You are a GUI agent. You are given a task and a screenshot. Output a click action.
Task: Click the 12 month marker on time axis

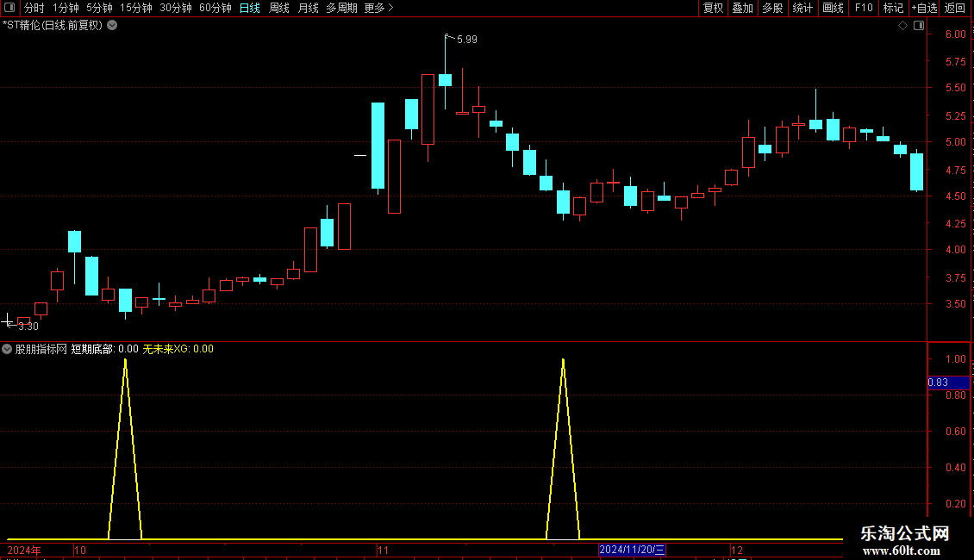coord(737,550)
